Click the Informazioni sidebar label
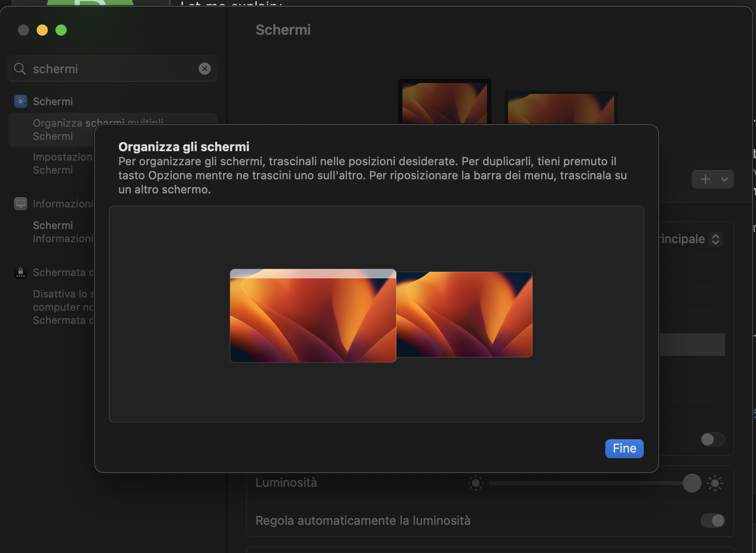The width and height of the screenshot is (756, 553). coord(63,204)
